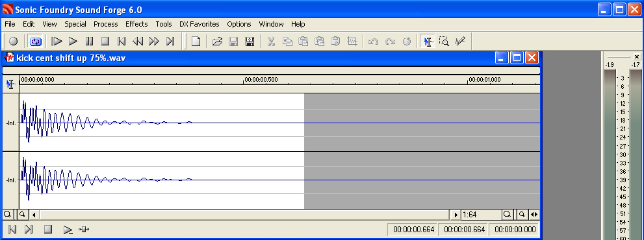The width and height of the screenshot is (644, 240).
Task: Click the 1:64 zoom ratio field
Action: 481,215
